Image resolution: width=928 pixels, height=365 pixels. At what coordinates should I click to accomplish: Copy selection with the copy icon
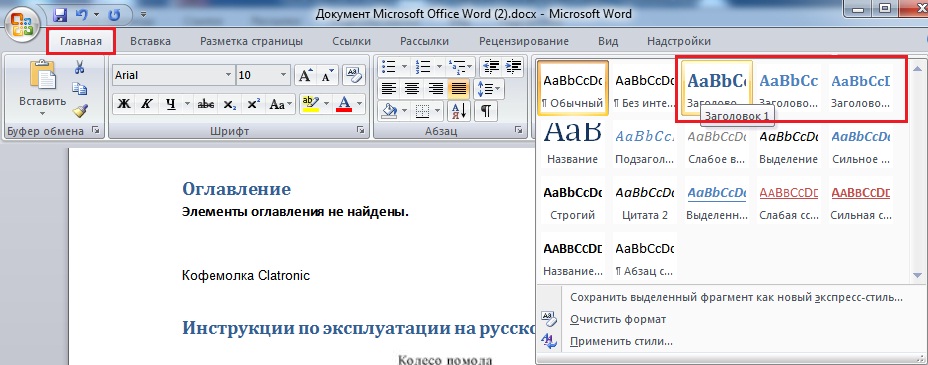pyautogui.click(x=79, y=89)
